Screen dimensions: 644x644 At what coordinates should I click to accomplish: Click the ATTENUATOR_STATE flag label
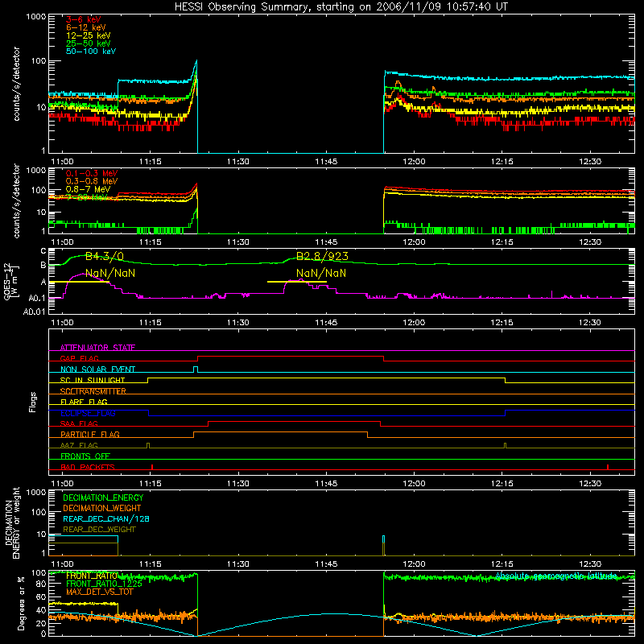coord(97,348)
